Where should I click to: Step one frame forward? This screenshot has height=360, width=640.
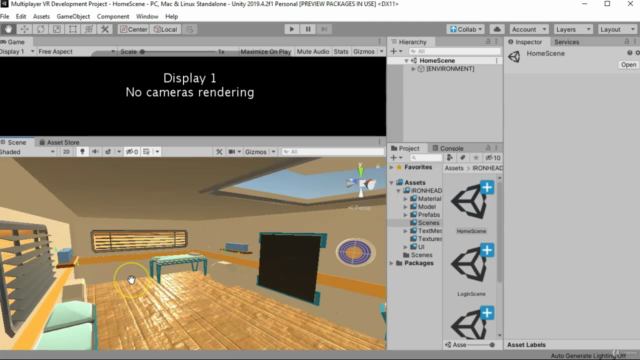click(x=324, y=29)
